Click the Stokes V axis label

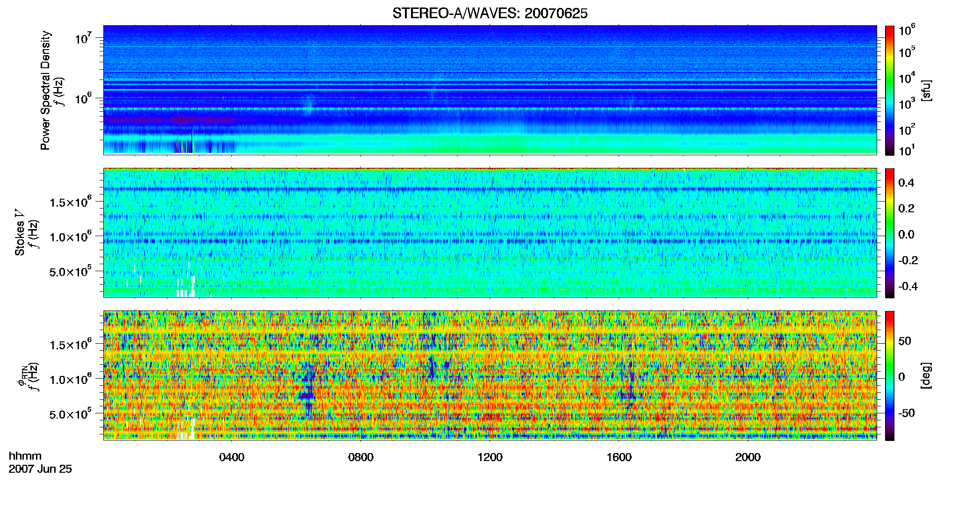(20, 232)
